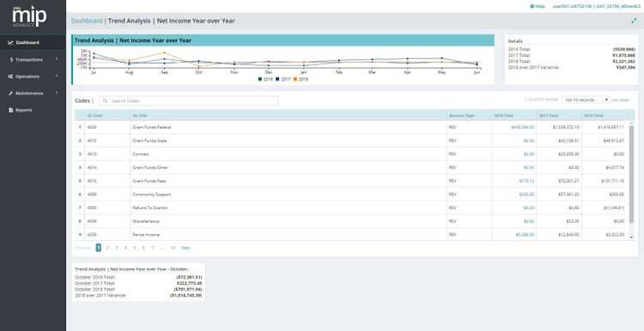Screen dimensions: 644x331
Task: Click in the Search Codes field
Action: [x=189, y=100]
